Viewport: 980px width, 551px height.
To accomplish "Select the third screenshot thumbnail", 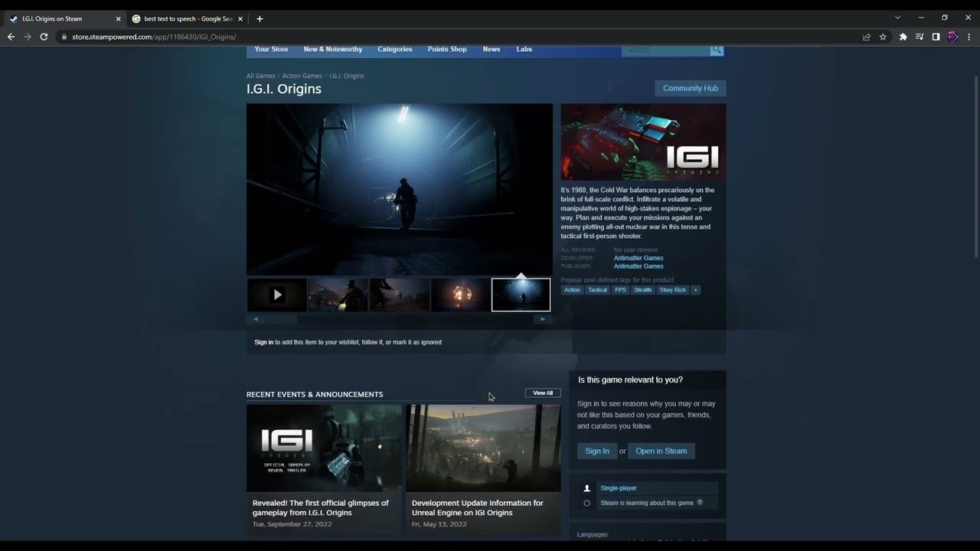I will pyautogui.click(x=400, y=295).
